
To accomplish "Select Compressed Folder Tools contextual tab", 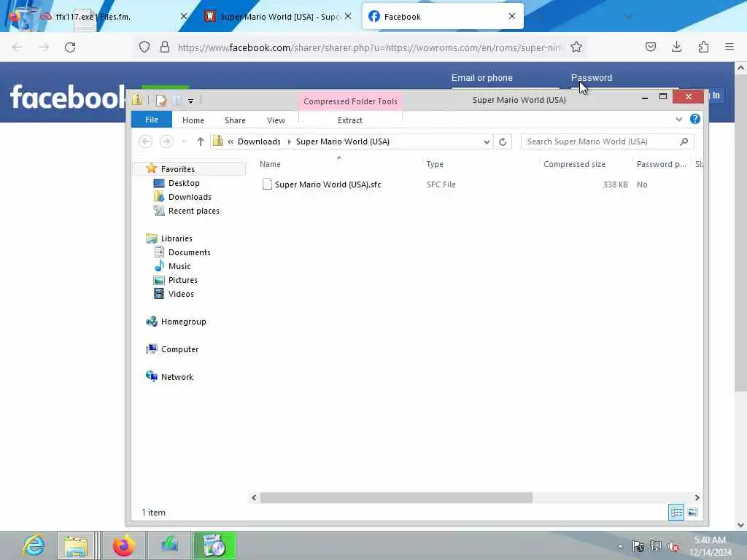I will point(350,101).
